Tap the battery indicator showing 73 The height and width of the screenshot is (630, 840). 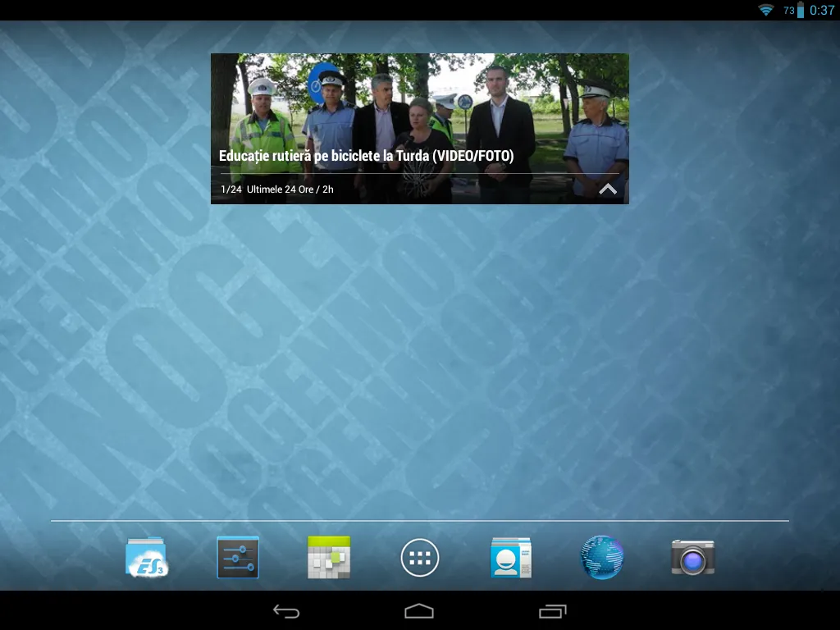[794, 10]
